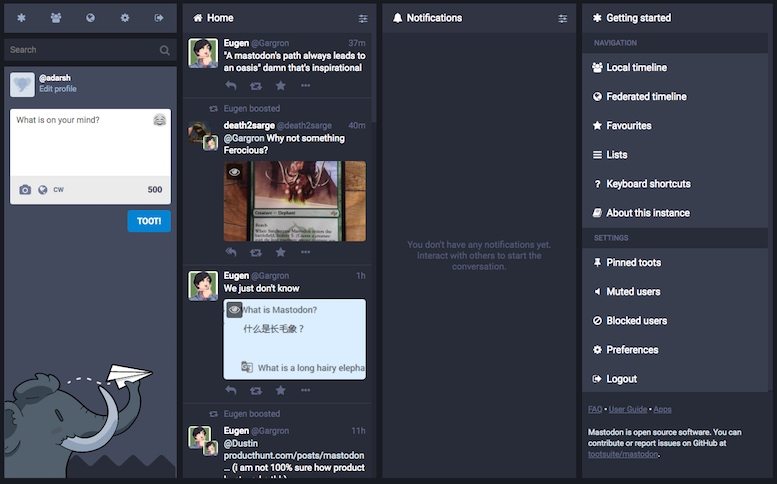Open tootsuite/mastodon GitHub link
The height and width of the screenshot is (484, 777).
click(x=623, y=454)
